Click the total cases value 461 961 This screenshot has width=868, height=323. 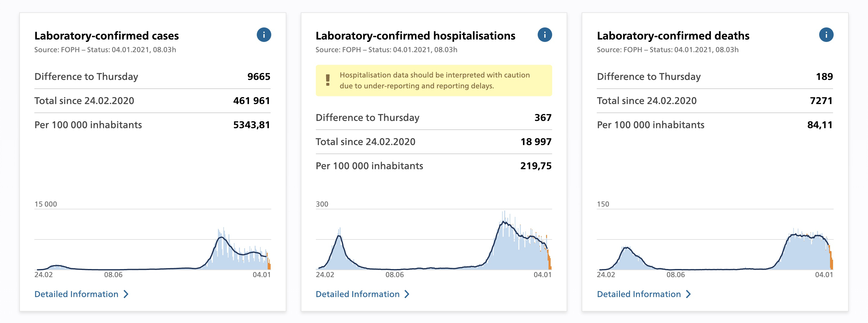251,101
